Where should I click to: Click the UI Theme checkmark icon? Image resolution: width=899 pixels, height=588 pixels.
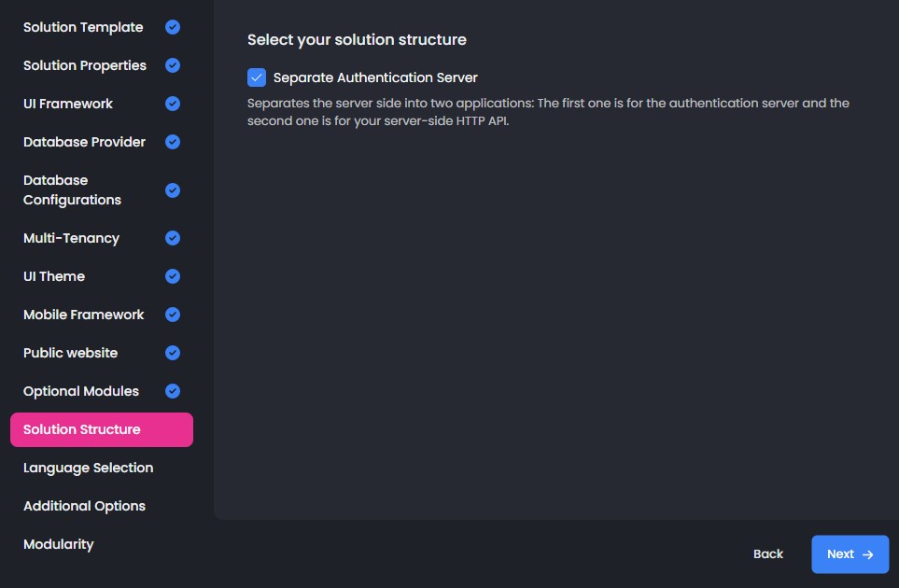(x=173, y=276)
